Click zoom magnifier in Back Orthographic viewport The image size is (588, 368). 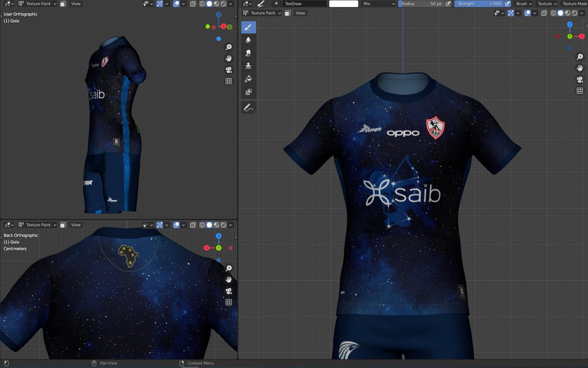point(228,268)
